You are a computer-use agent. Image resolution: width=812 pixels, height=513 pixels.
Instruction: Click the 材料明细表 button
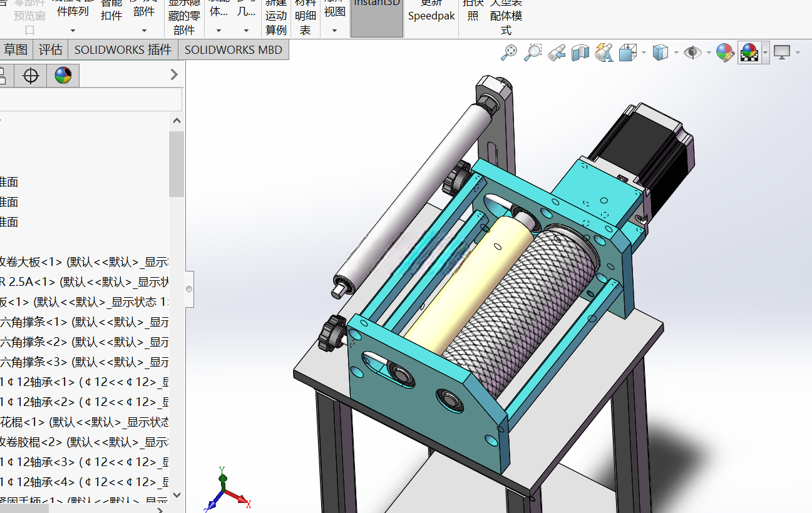coord(305,18)
